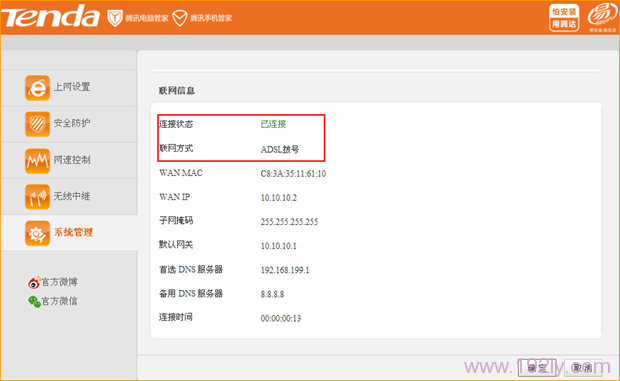The height and width of the screenshot is (381, 620).
Task: Click the primary DNS 192.168.199.1
Action: point(285,270)
